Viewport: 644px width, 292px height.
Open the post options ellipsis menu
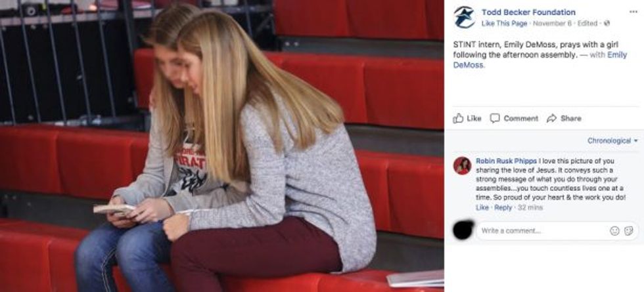point(633,12)
